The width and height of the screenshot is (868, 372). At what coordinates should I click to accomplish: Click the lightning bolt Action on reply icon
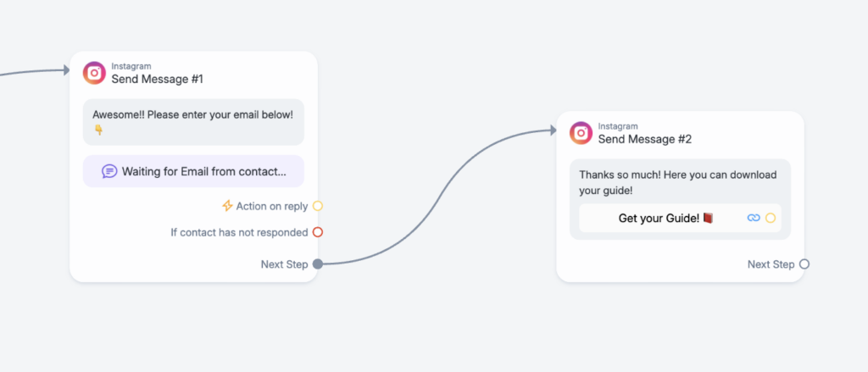coord(227,206)
